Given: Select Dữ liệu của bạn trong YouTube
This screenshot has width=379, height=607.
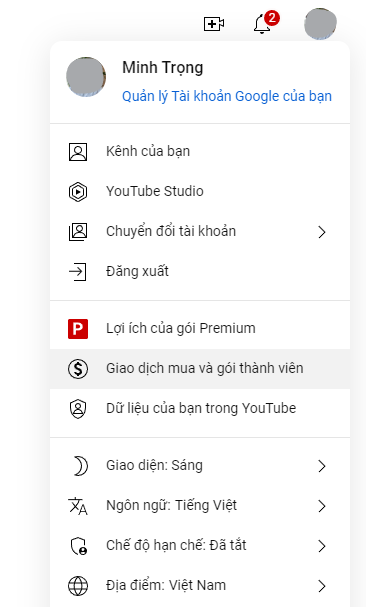Looking at the screenshot, I should [200, 408].
